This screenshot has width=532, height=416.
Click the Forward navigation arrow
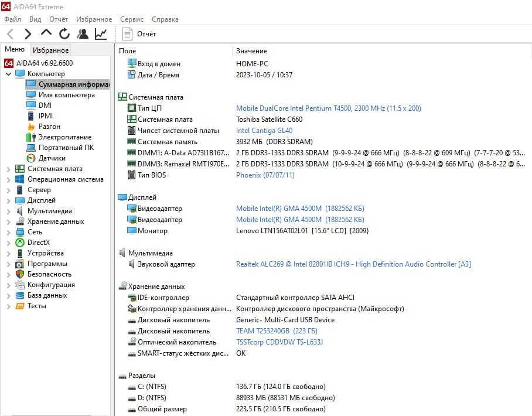[x=28, y=34]
